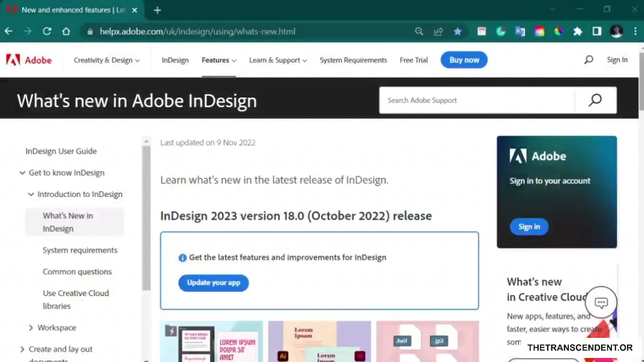Open System requirements in the sidebar
The height and width of the screenshot is (362, 644).
(x=80, y=250)
